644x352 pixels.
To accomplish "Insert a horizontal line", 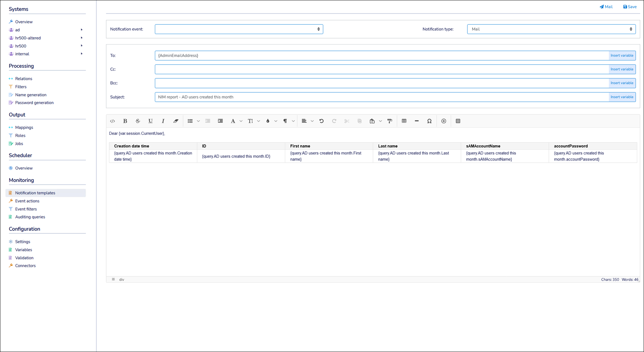I will tap(416, 121).
